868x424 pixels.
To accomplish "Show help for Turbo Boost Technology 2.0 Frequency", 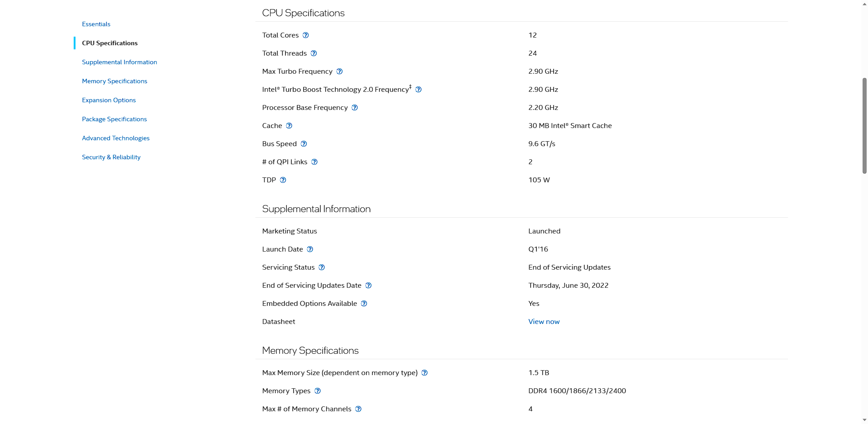I will [x=419, y=90].
